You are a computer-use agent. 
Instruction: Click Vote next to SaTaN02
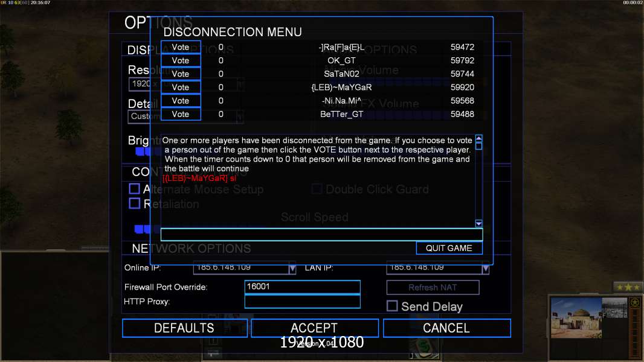(181, 74)
